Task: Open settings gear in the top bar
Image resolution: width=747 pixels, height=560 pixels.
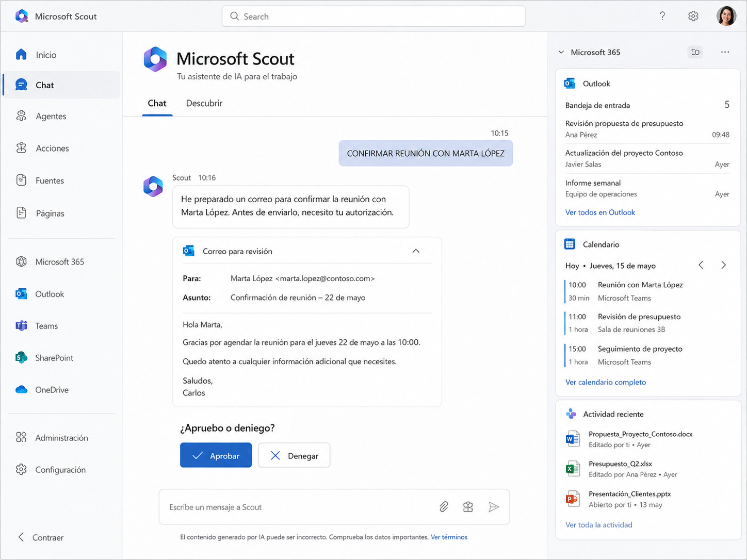Action: pyautogui.click(x=693, y=16)
